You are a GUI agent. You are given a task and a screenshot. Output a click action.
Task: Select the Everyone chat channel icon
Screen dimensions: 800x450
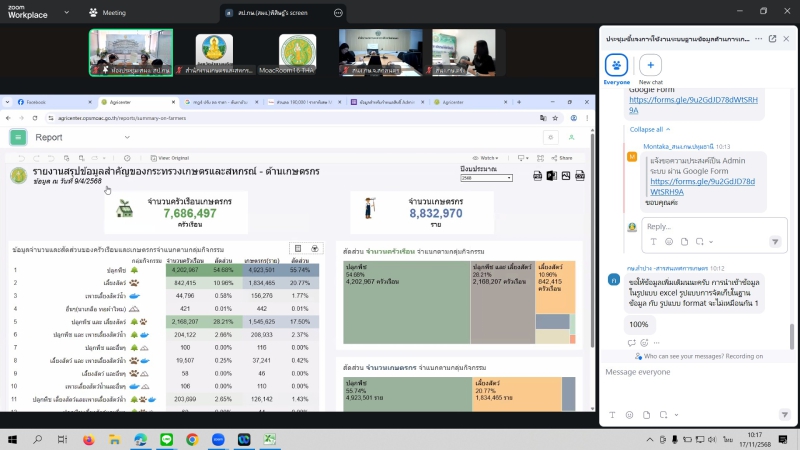point(617,65)
